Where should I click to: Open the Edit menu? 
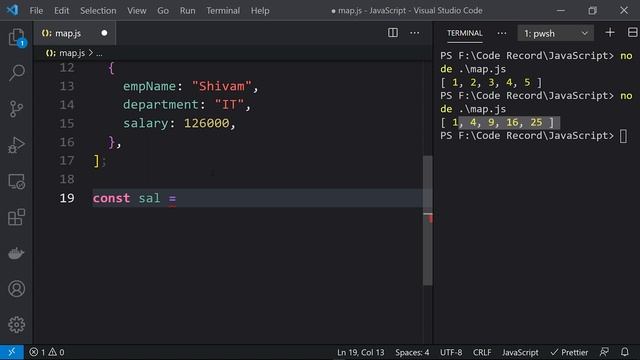pos(61,10)
